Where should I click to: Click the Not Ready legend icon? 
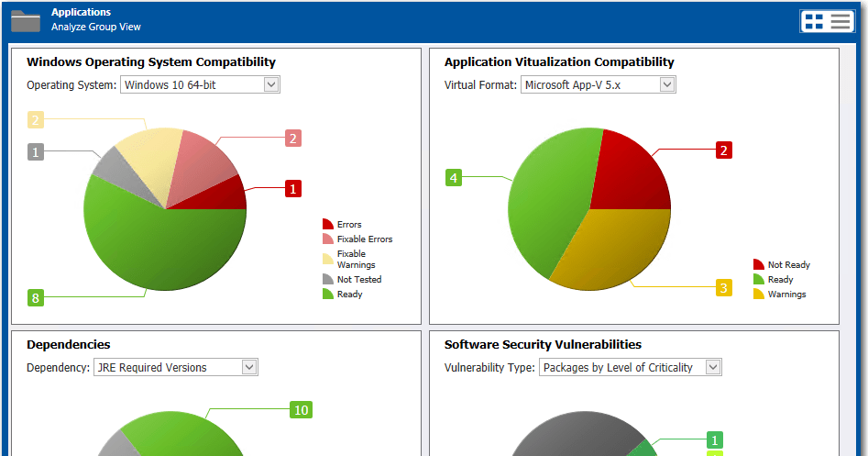(x=758, y=265)
